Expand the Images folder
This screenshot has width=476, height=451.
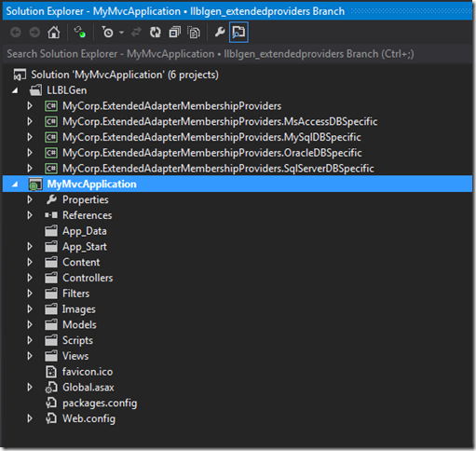[30, 309]
